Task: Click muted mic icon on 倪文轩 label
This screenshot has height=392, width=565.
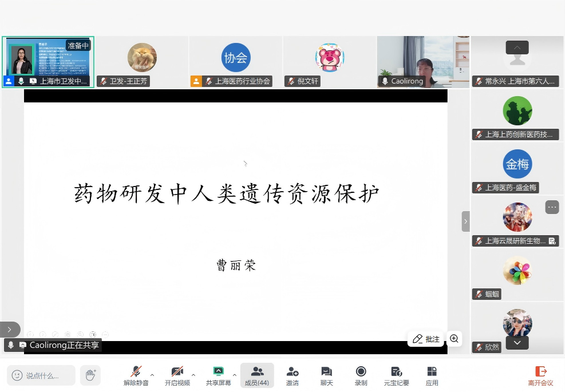Action: [291, 81]
